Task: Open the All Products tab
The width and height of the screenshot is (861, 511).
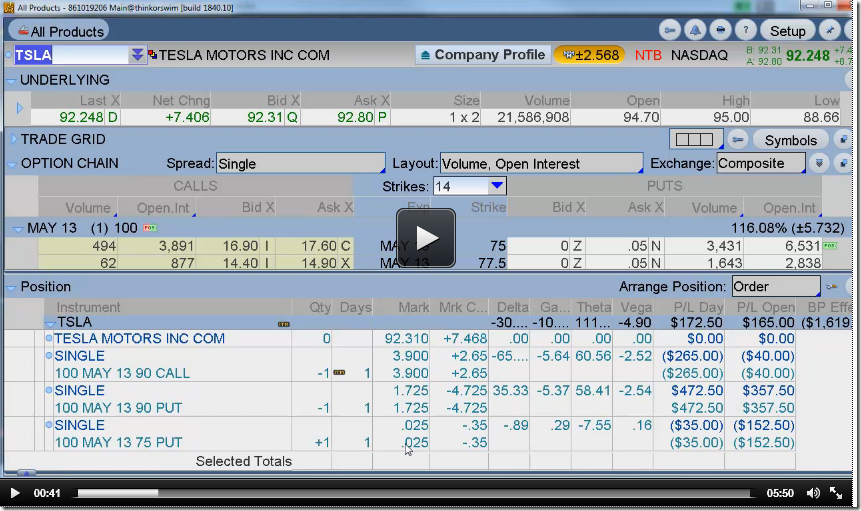Action: point(61,32)
